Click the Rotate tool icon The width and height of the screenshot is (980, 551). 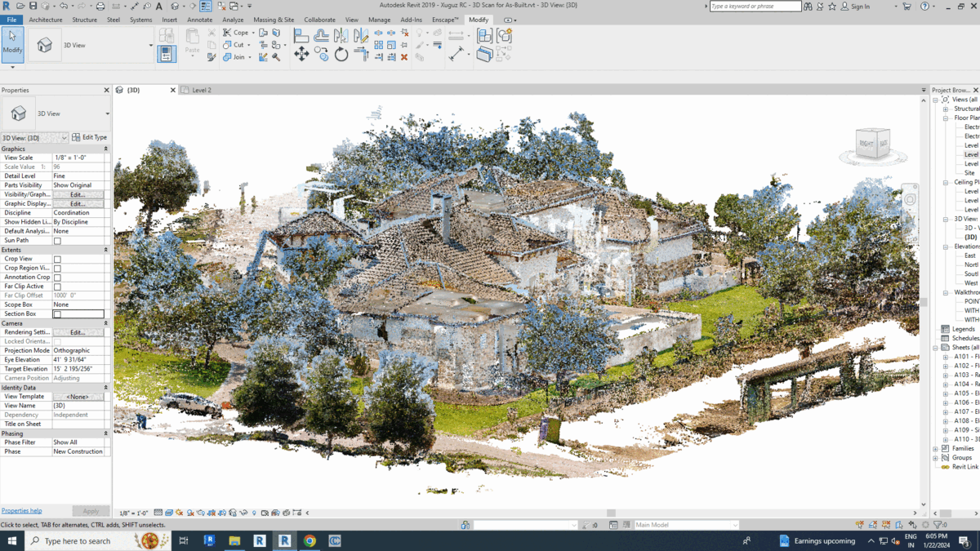[x=341, y=55]
